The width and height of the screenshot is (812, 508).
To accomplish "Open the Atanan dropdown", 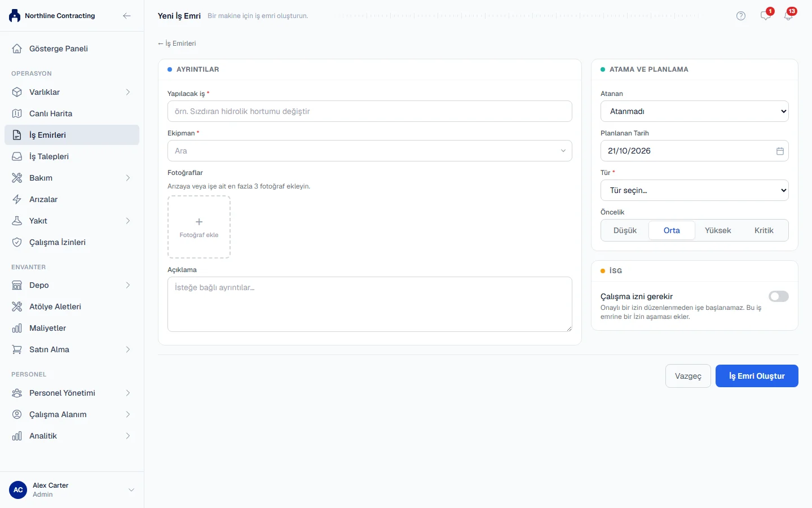I will coord(695,111).
